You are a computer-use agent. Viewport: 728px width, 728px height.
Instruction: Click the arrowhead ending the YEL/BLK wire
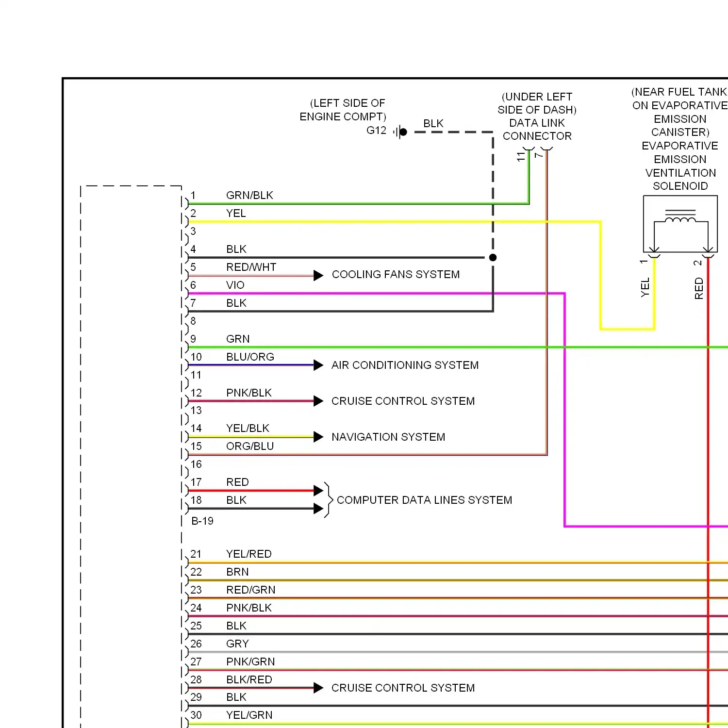point(318,437)
